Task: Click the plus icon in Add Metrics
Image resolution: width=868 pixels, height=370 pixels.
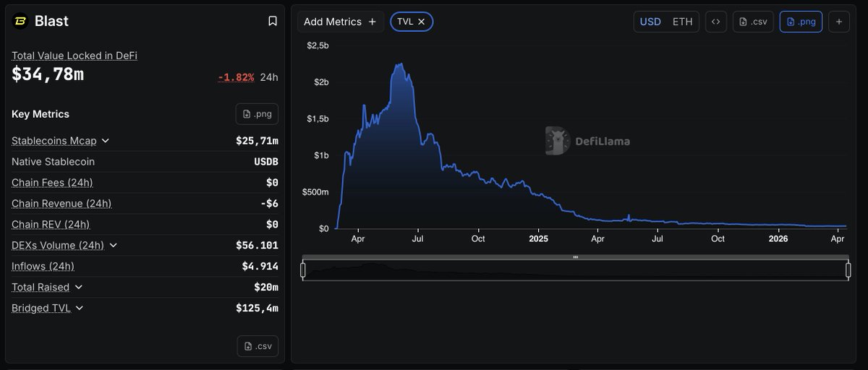Action: [372, 22]
